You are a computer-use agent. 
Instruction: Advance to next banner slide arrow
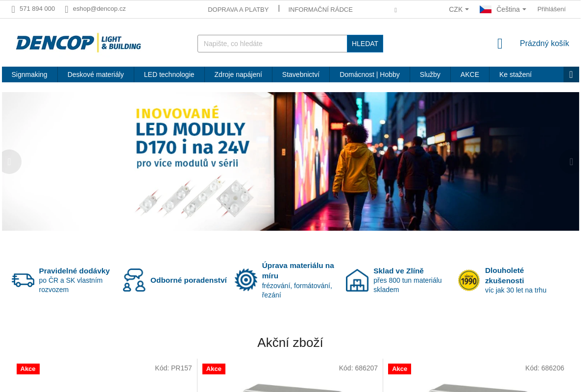click(571, 162)
